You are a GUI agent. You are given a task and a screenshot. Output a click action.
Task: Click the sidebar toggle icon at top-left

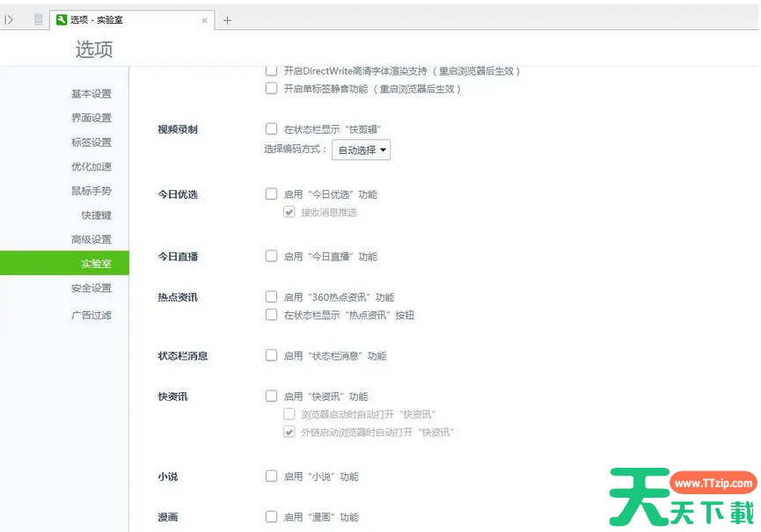10,19
